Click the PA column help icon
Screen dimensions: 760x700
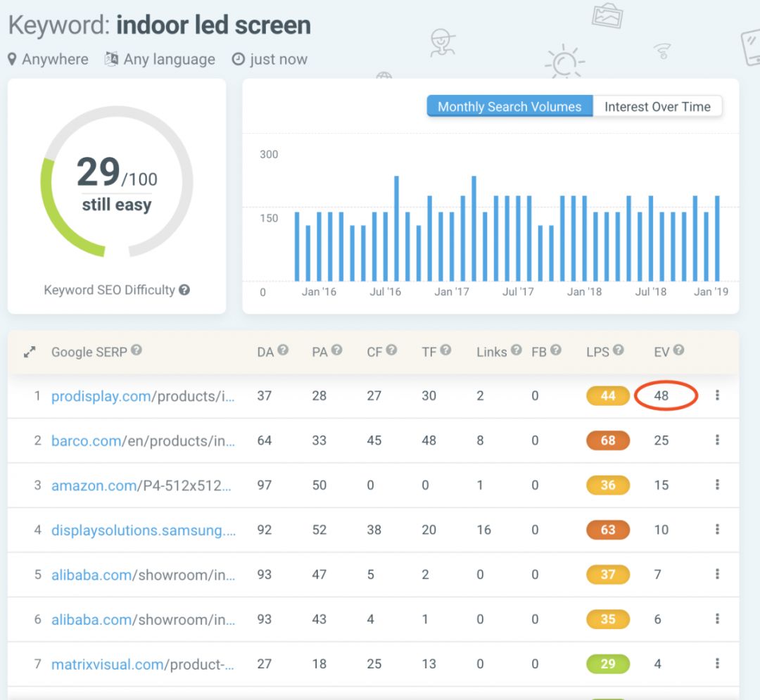(x=337, y=350)
